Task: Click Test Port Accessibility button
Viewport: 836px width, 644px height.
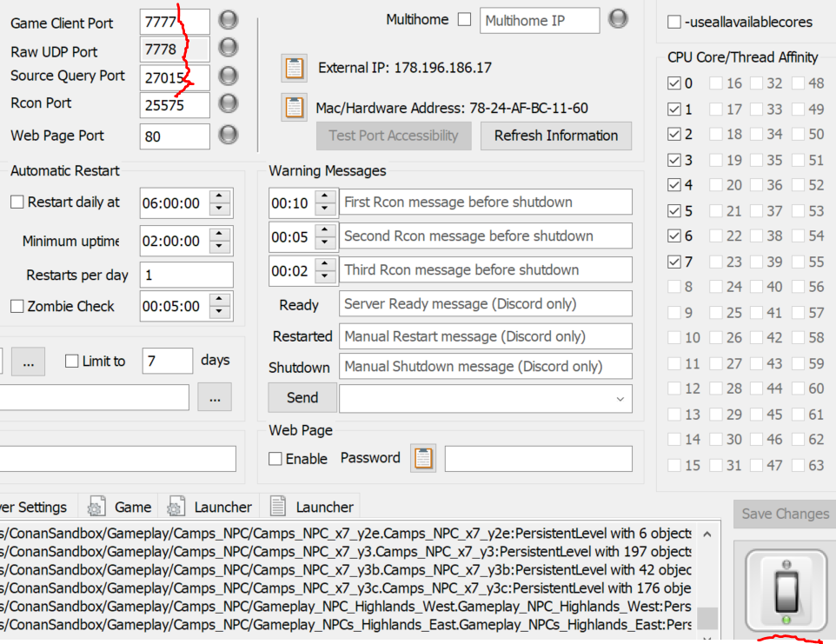Action: [394, 136]
